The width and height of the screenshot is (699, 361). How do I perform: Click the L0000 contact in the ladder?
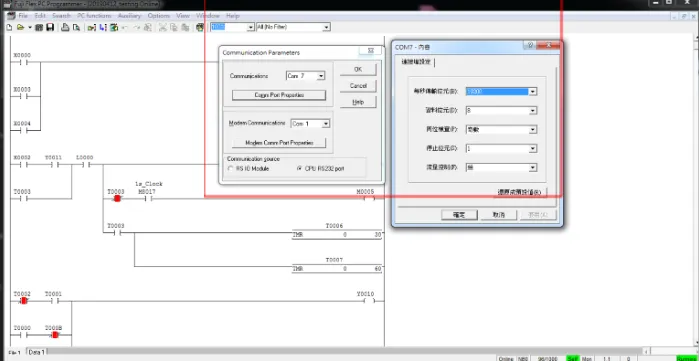pos(85,164)
